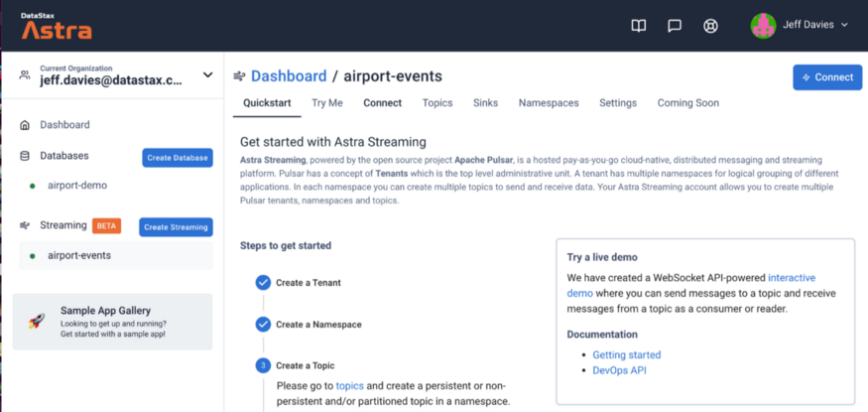Switch to the Topics tab
This screenshot has height=412, width=868.
tap(437, 103)
